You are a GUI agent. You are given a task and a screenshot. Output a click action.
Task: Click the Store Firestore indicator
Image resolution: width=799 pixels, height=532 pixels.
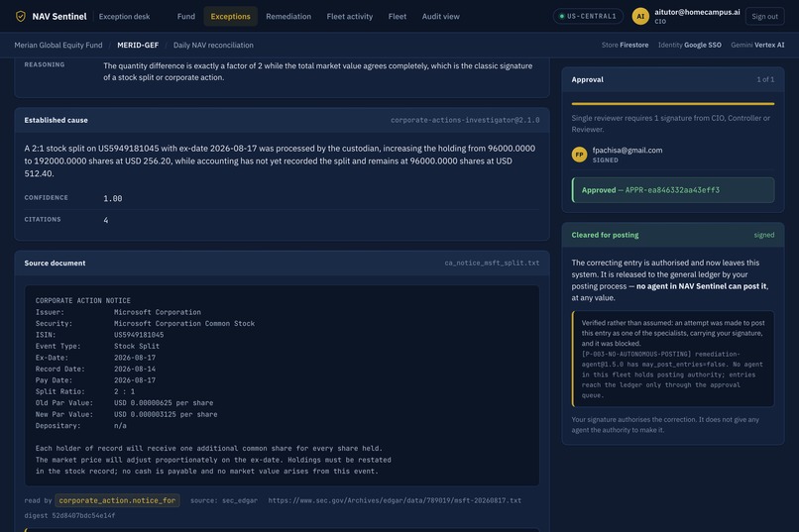pyautogui.click(x=625, y=45)
